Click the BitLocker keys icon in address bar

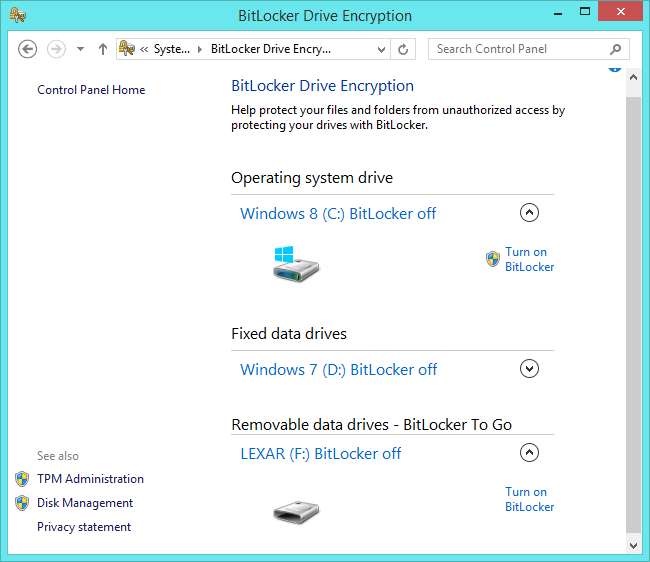tap(127, 48)
